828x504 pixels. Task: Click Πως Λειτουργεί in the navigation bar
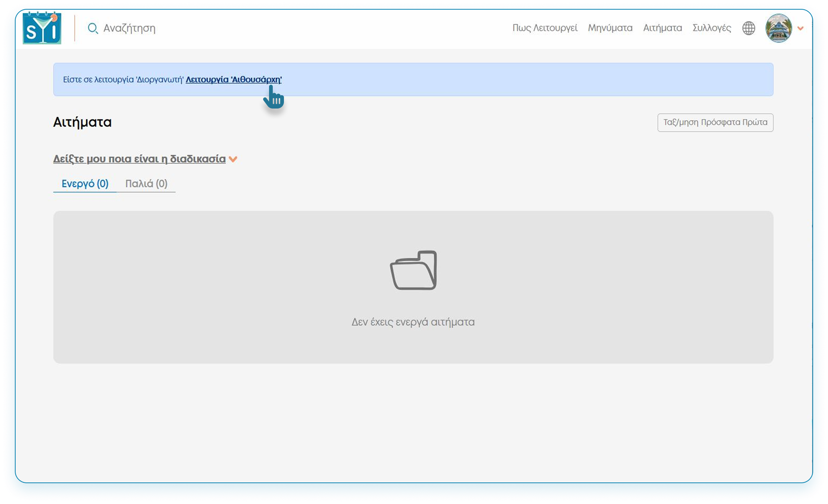(x=545, y=28)
